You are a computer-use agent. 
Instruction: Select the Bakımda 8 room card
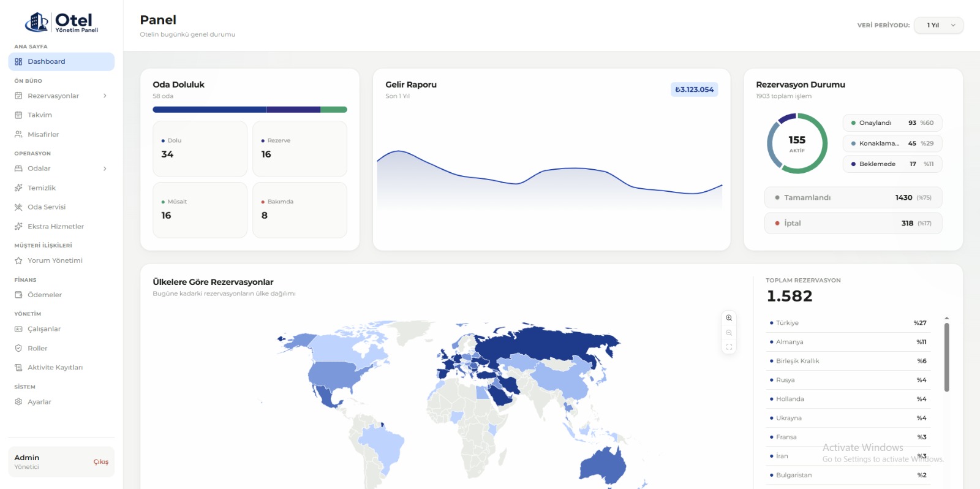click(300, 210)
